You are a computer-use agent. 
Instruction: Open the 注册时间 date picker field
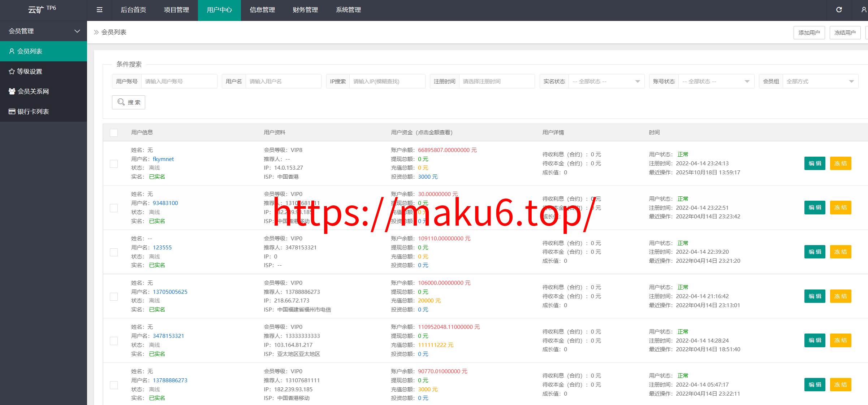[497, 82]
